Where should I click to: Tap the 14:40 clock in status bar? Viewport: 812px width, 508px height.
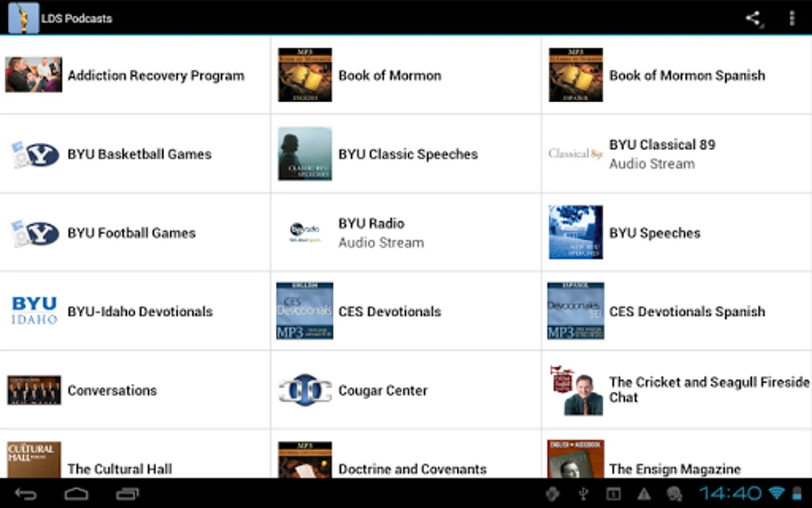point(730,493)
